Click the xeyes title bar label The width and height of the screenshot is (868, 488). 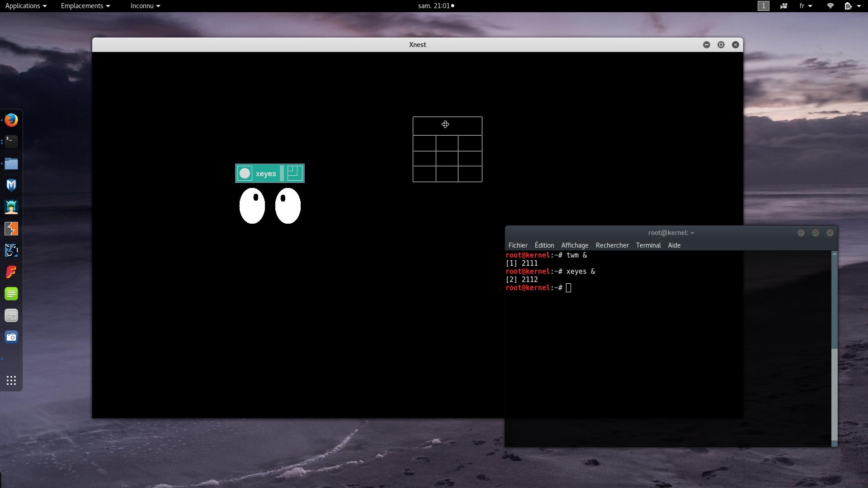[266, 174]
